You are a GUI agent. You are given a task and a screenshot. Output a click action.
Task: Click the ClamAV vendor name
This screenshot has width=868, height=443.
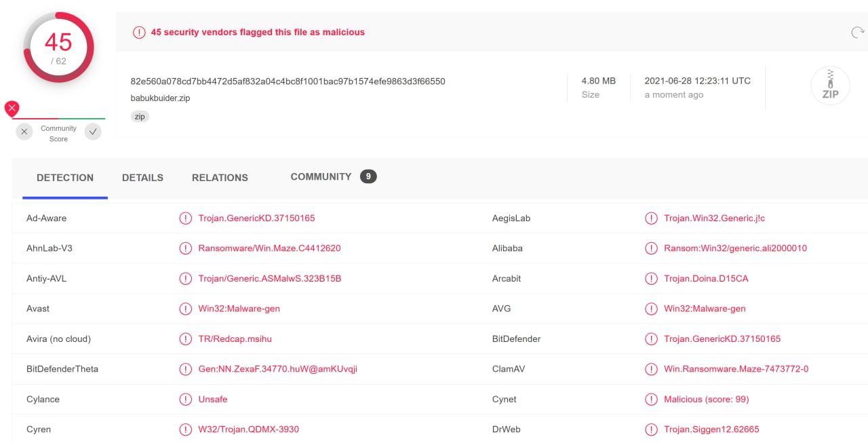(509, 369)
